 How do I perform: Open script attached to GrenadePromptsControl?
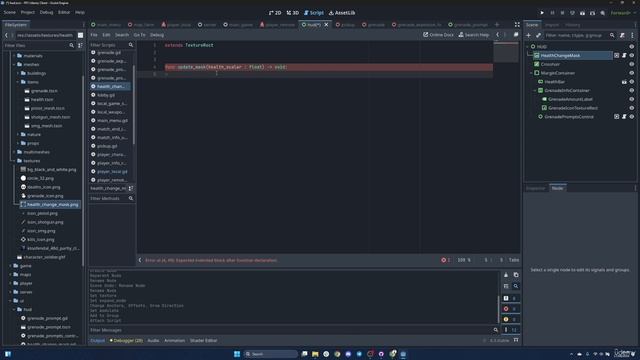(624, 117)
